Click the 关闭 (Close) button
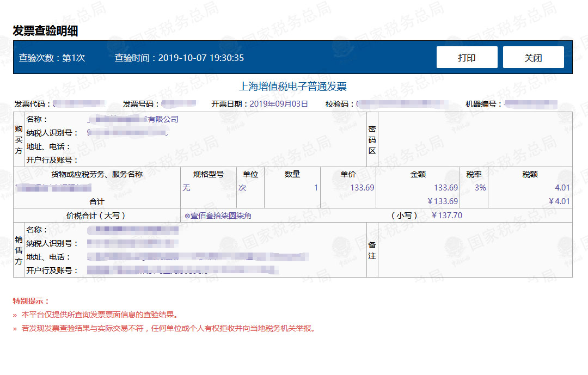Image resolution: width=588 pixels, height=375 pixels. (x=533, y=57)
